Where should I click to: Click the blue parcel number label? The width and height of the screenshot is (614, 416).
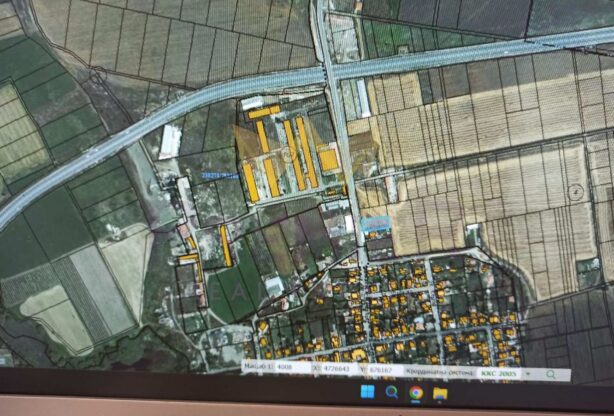tap(219, 175)
